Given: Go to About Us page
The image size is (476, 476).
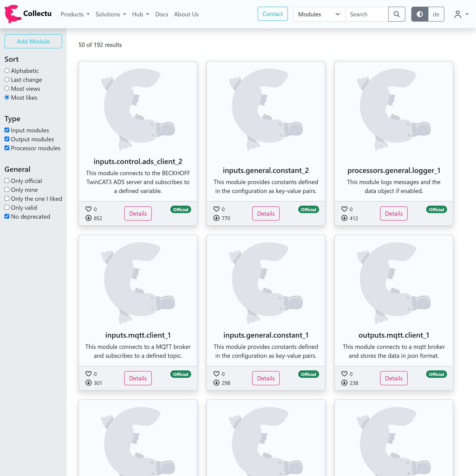Looking at the screenshot, I should click(186, 14).
